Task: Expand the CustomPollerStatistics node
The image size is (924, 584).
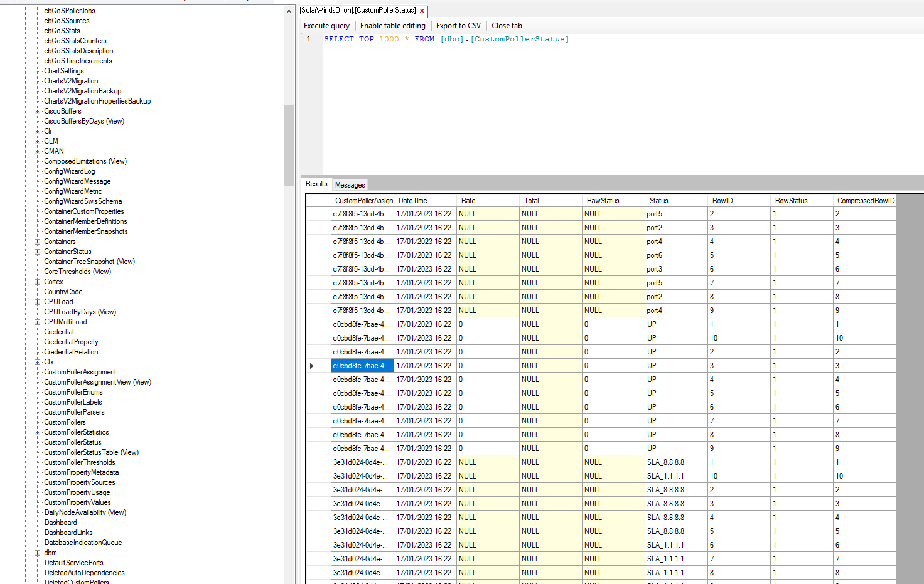Action: click(38, 433)
